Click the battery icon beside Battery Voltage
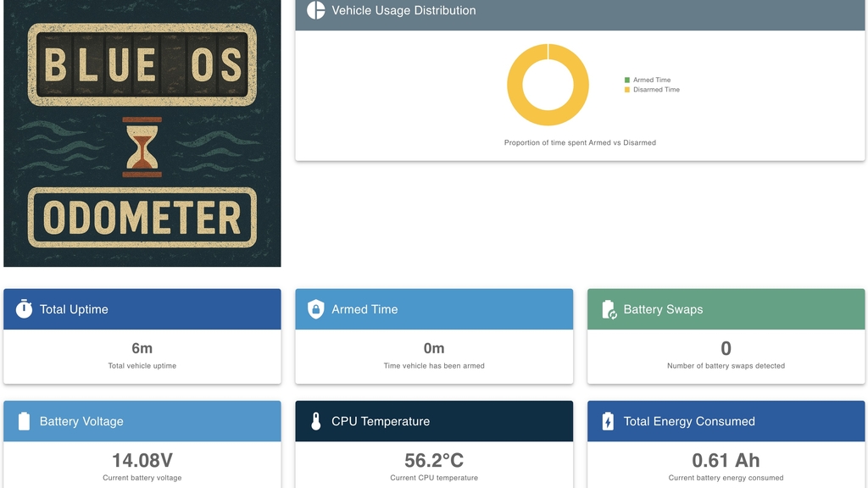 (x=24, y=421)
